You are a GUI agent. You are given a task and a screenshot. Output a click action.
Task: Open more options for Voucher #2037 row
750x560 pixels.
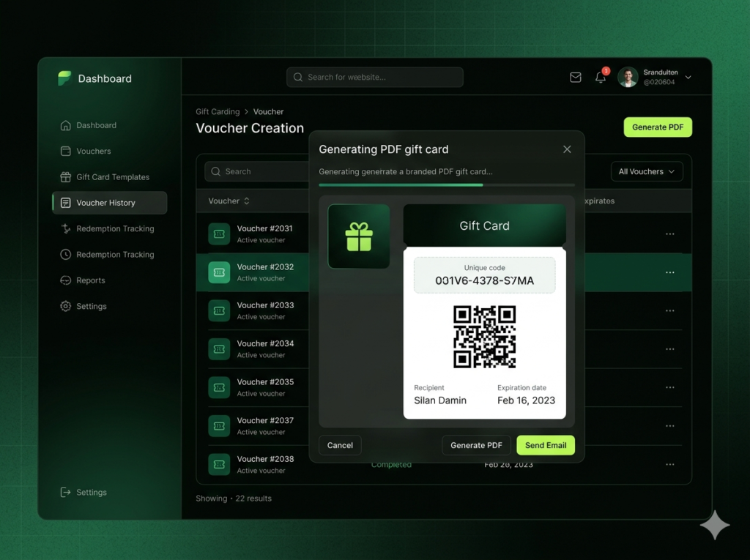pyautogui.click(x=669, y=426)
